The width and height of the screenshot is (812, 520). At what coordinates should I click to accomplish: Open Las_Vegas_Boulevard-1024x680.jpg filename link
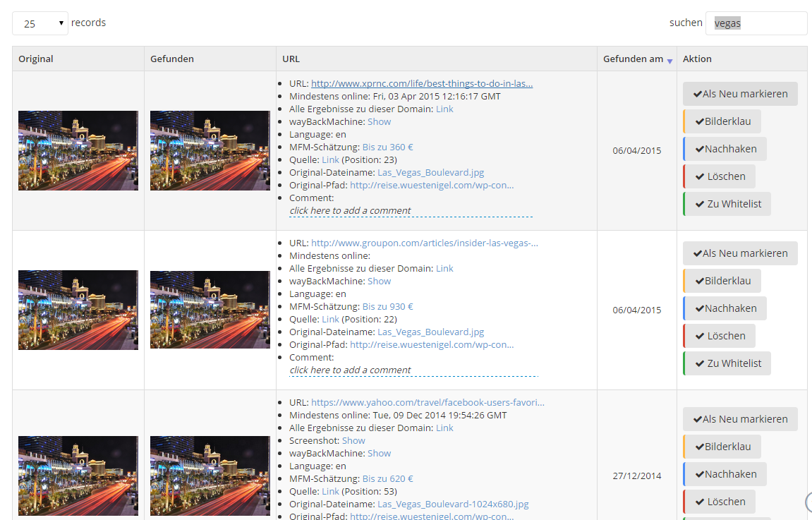pos(453,504)
